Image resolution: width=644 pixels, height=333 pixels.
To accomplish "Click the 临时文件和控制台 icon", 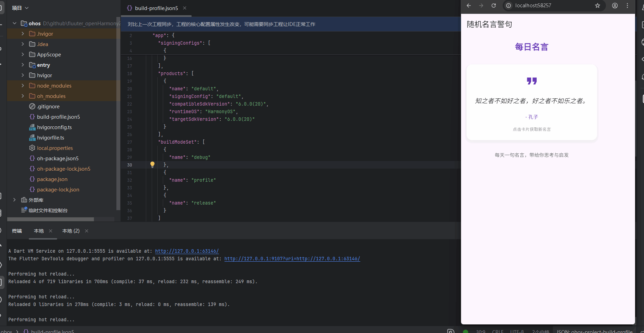I will (x=24, y=210).
